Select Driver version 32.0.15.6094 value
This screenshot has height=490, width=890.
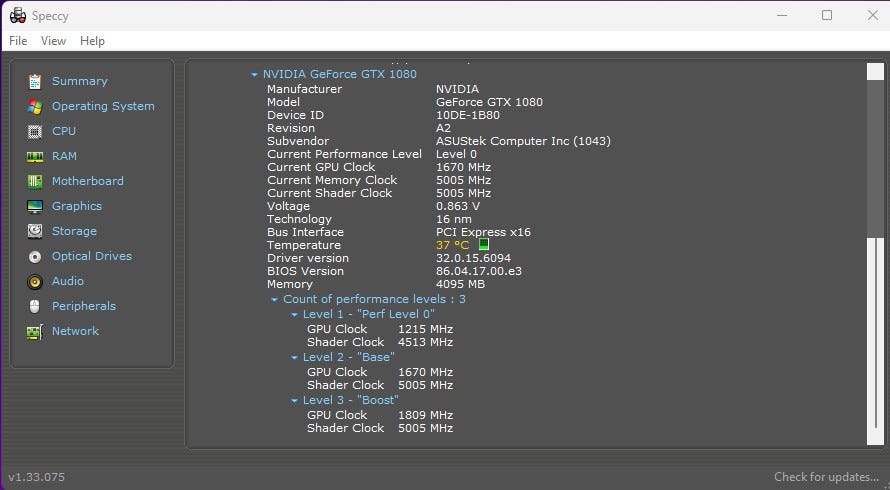(x=473, y=258)
